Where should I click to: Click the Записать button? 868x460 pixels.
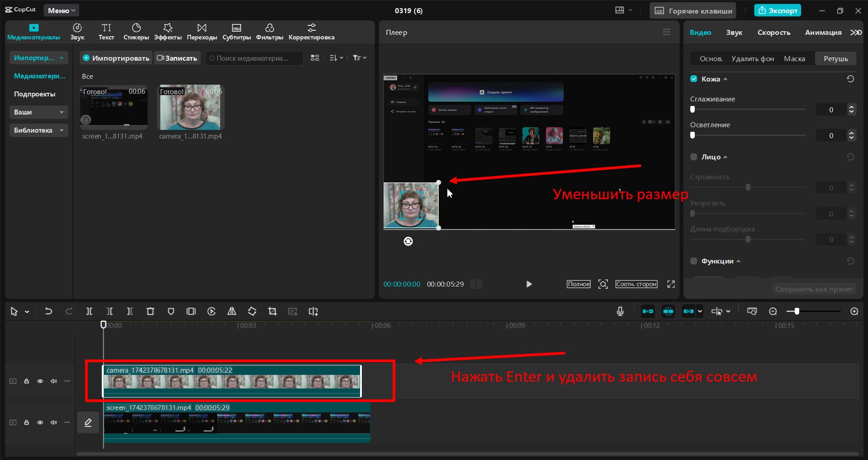177,58
